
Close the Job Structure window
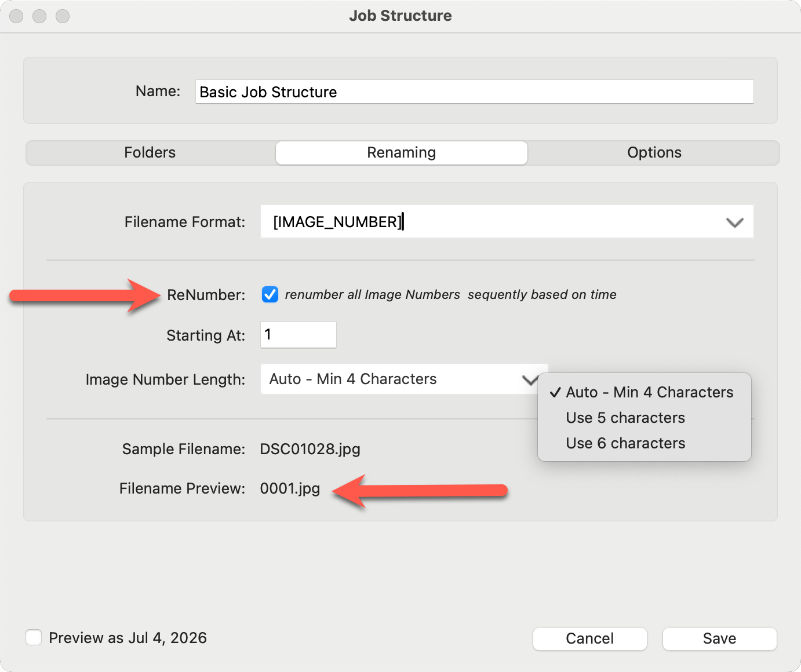tap(16, 16)
